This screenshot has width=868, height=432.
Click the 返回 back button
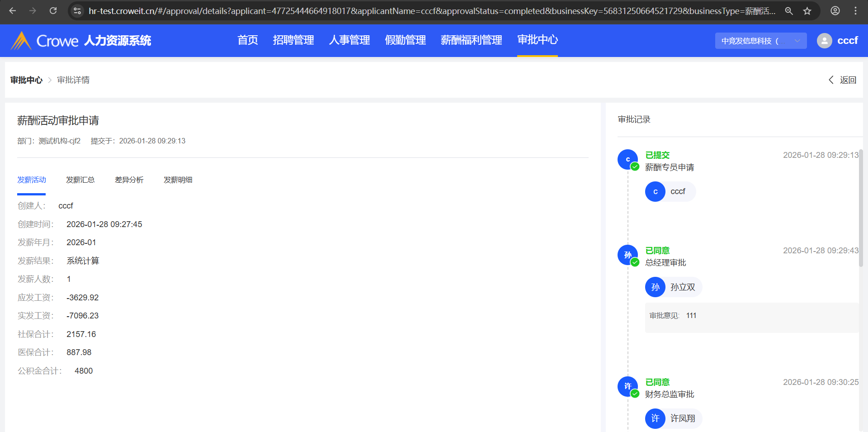(843, 80)
